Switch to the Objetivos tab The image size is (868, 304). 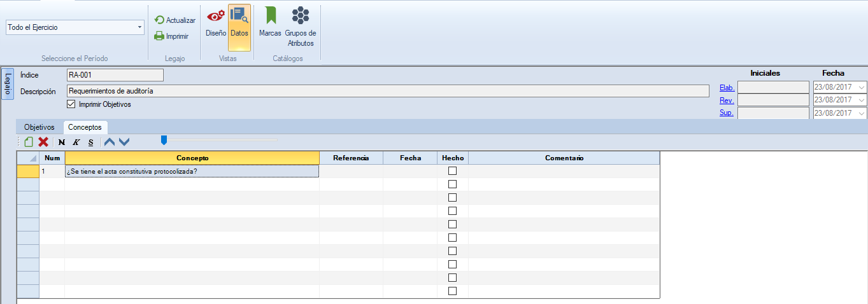(x=39, y=127)
